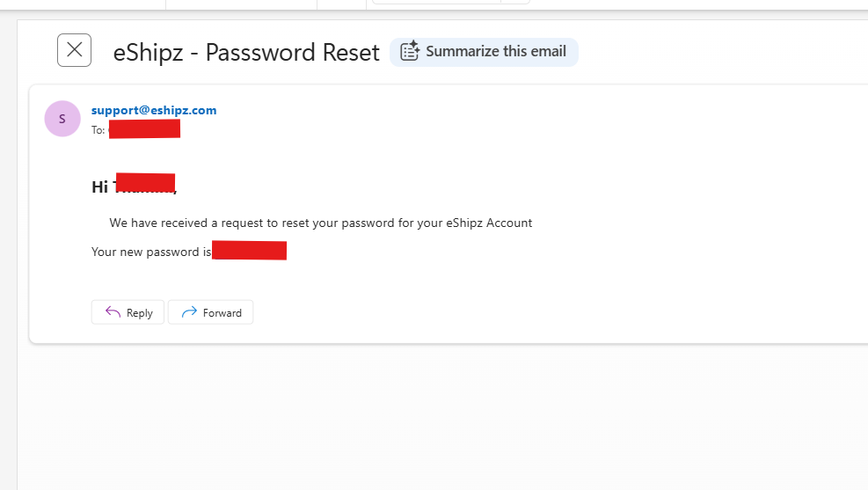Summarize this email

click(484, 52)
